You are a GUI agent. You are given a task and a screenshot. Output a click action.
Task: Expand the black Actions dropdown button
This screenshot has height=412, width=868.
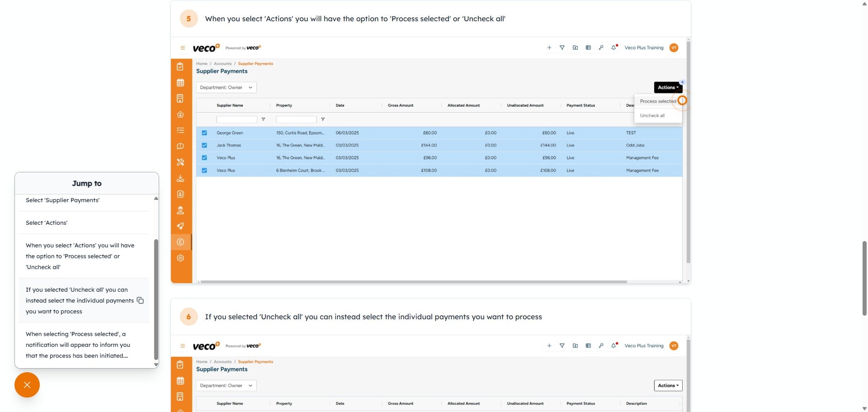point(668,87)
